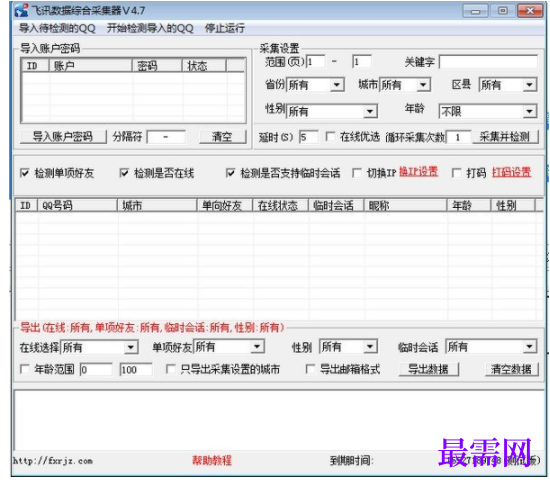
Task: Focus the 关键字 keyword field
Action: click(488, 62)
